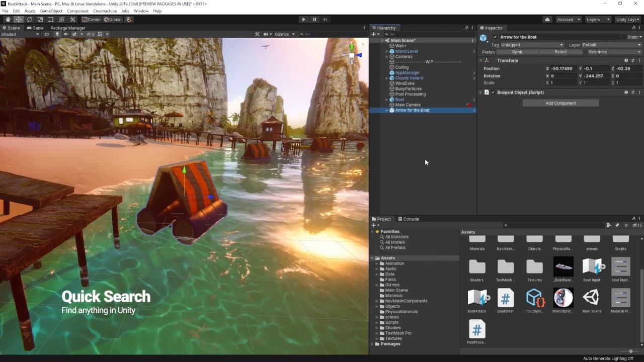The image size is (644, 362).
Task: Switch to the Package Manager tab
Action: coord(67,28)
